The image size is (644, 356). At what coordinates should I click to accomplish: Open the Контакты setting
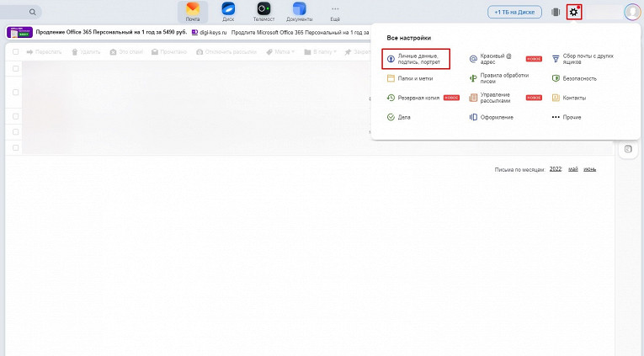pos(569,98)
